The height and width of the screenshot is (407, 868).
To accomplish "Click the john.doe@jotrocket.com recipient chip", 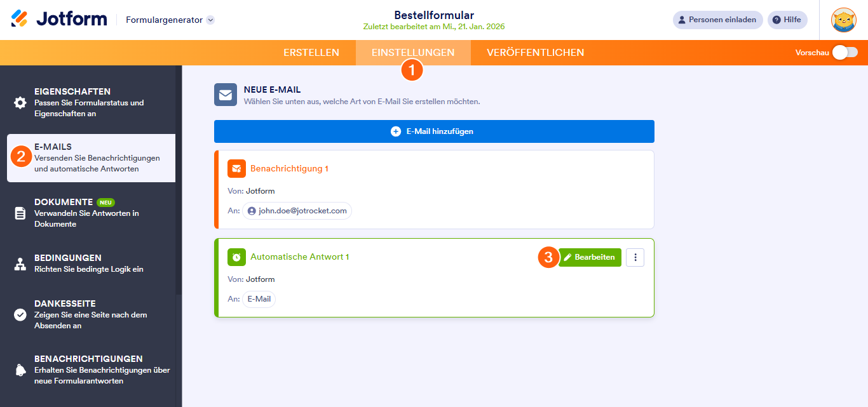I will pos(297,211).
